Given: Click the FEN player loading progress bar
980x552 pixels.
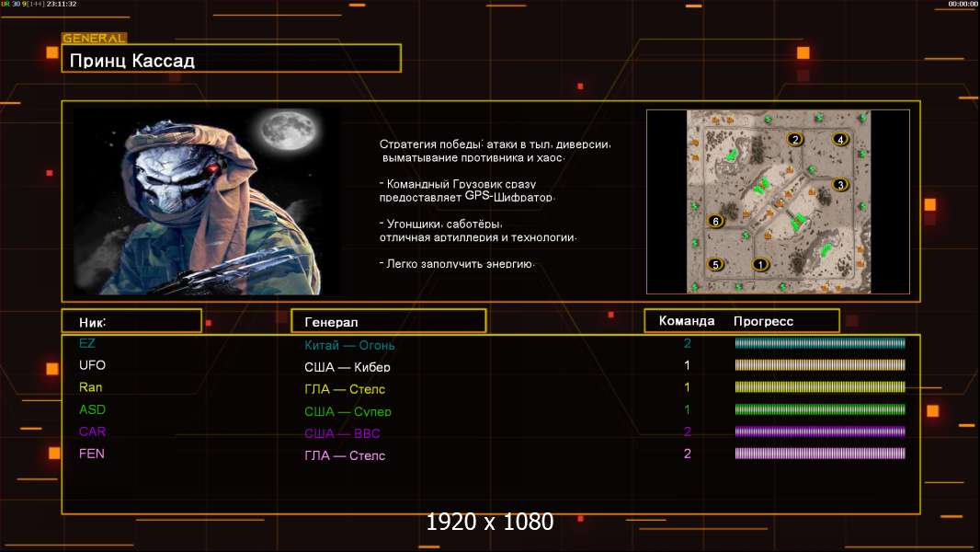Looking at the screenshot, I should click(820, 454).
